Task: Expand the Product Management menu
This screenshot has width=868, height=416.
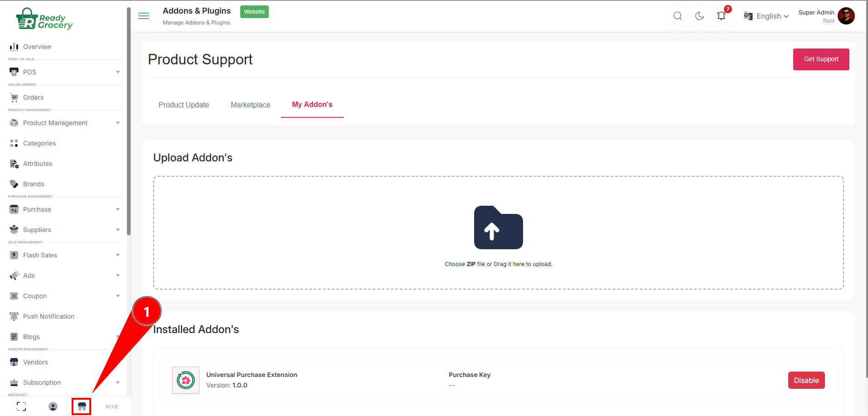Action: (x=65, y=123)
